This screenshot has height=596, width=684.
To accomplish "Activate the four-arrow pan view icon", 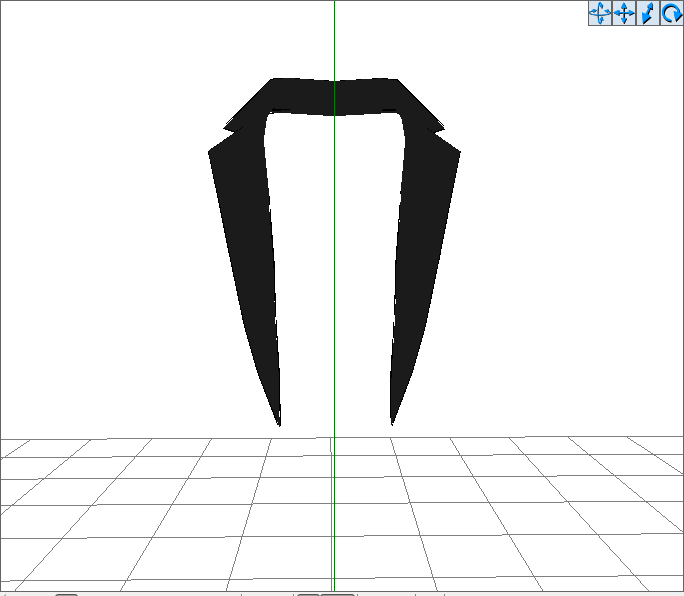I will 624,13.
